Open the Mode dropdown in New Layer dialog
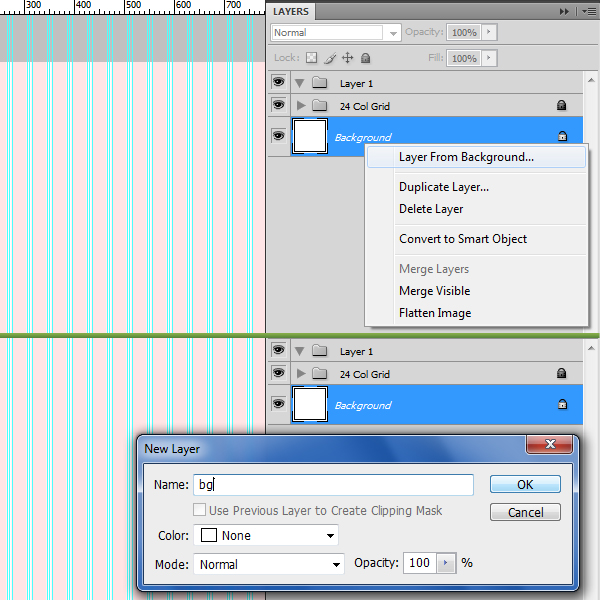The image size is (600, 600). (x=269, y=564)
